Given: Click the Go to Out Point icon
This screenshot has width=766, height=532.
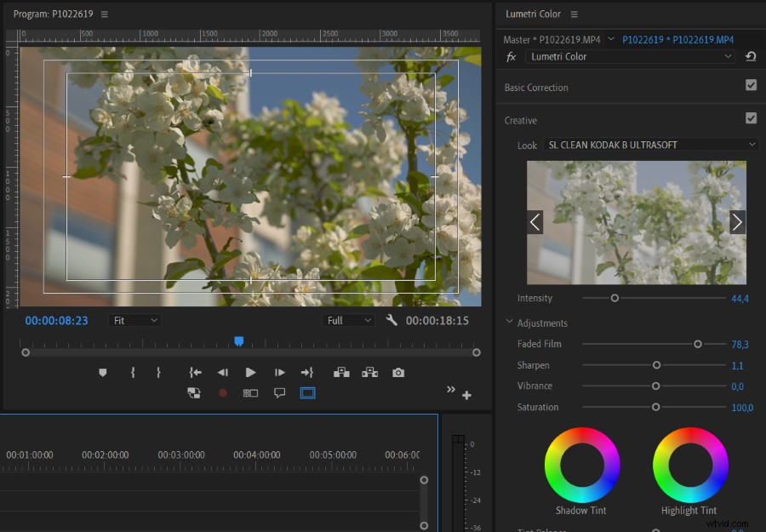Looking at the screenshot, I should click(306, 372).
